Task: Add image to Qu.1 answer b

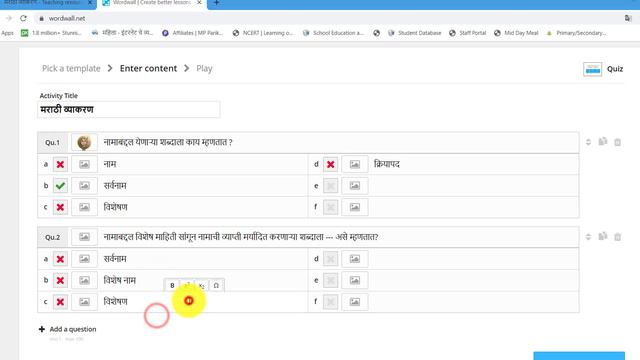Action: [84, 186]
